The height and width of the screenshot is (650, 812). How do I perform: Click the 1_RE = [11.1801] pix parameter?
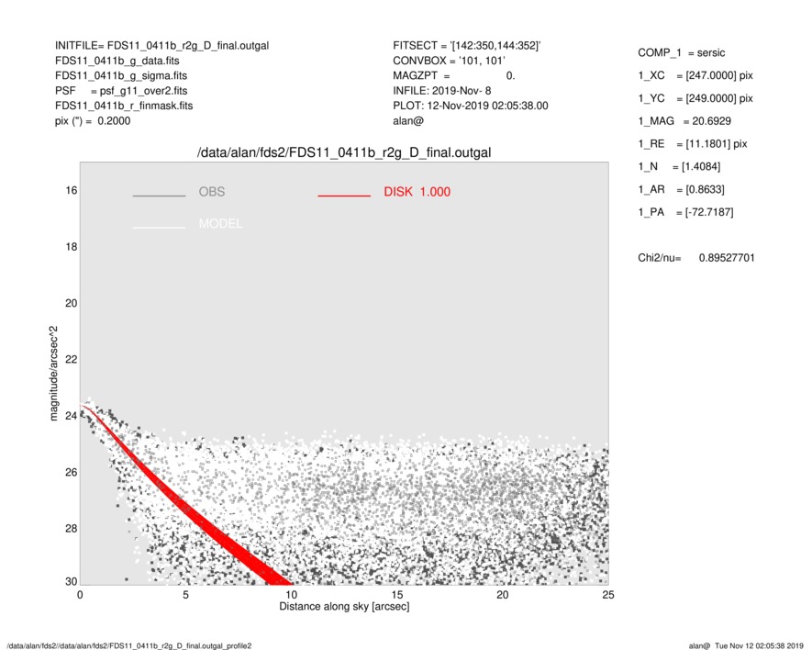[x=693, y=144]
